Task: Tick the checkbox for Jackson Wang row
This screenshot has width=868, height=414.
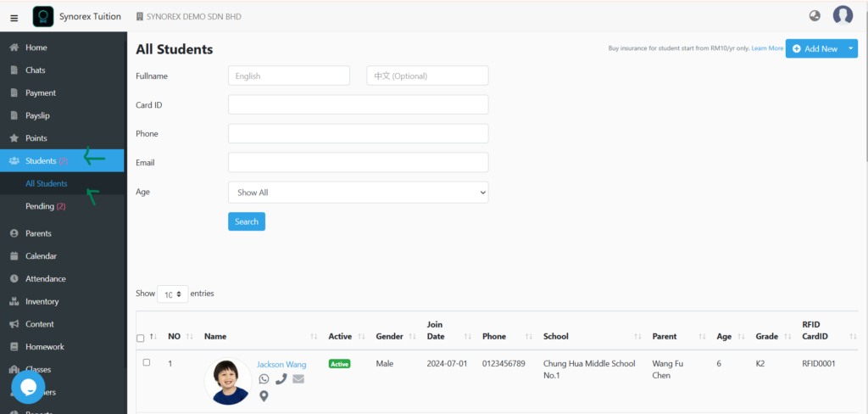Action: [x=147, y=362]
